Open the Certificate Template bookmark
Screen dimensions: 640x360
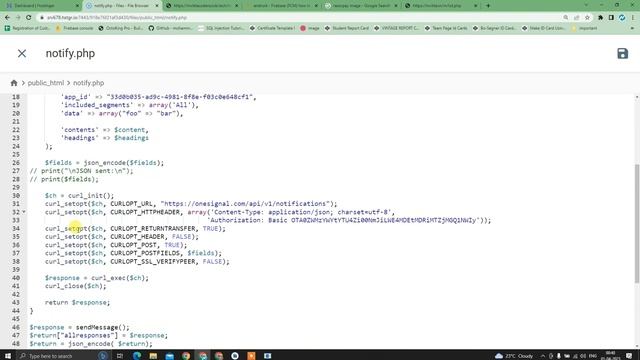pos(272,28)
